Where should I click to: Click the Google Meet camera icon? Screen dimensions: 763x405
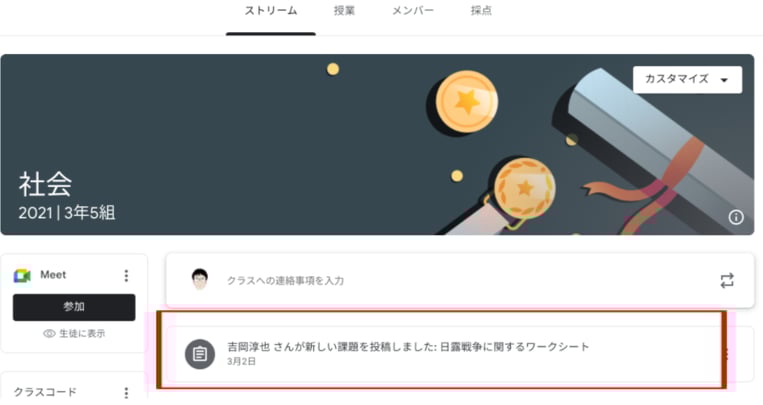pos(22,276)
